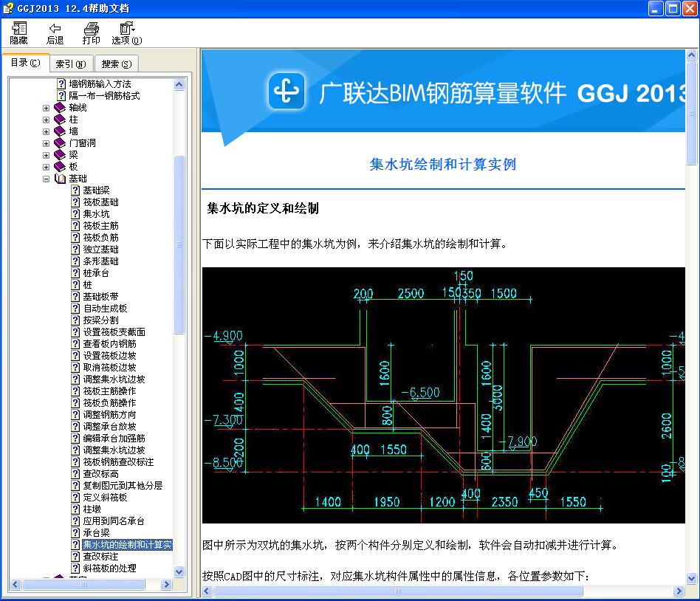Expand the 柱 tree node
Image resolution: width=700 pixels, height=601 pixels.
tap(46, 120)
